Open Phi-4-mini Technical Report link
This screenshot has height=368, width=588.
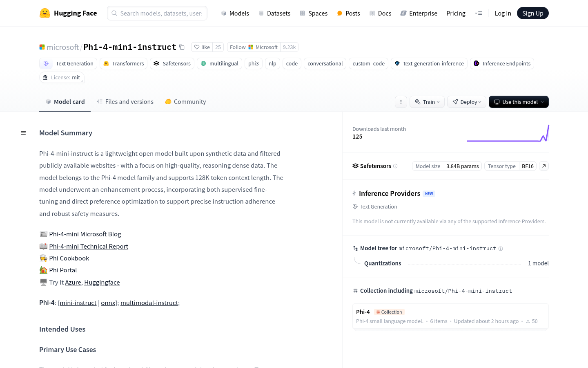point(89,247)
